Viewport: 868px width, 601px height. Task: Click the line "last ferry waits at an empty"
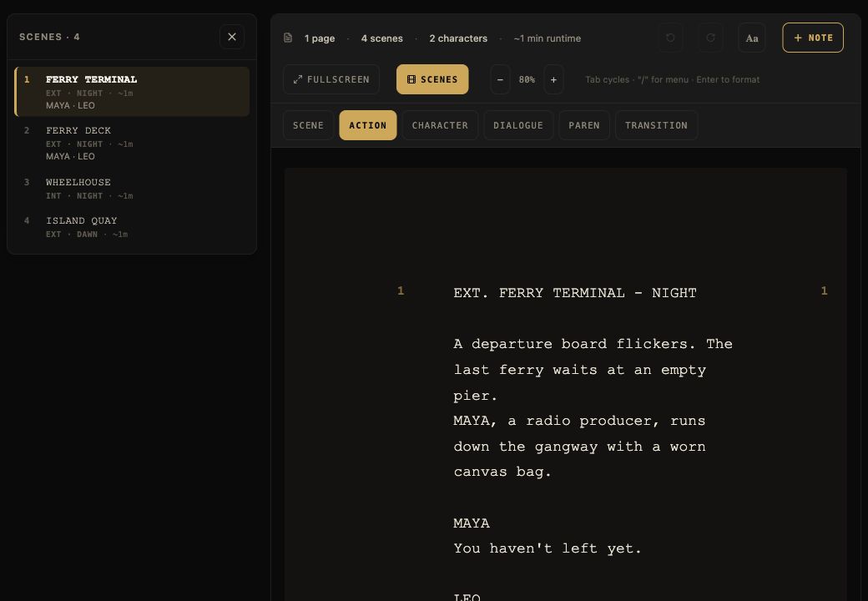(x=579, y=370)
